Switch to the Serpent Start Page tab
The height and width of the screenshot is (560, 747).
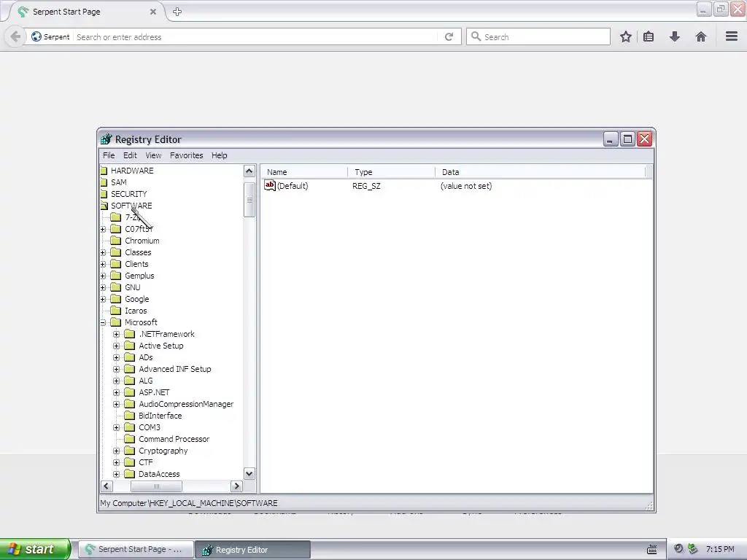pyautogui.click(x=85, y=12)
